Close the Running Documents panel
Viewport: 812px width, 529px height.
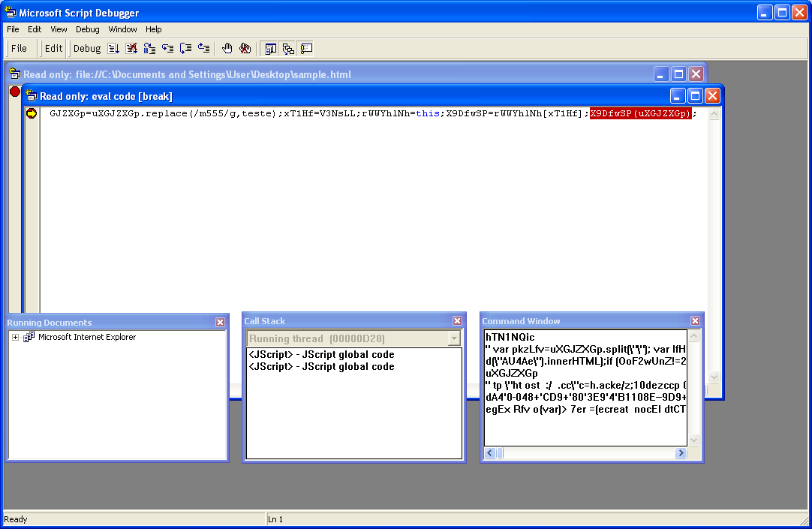pos(220,322)
